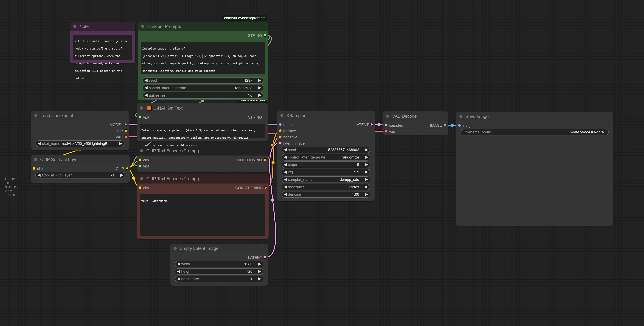This screenshot has height=326, width=644.
Task: Collapse the KSampler node via its dot
Action: click(x=282, y=116)
